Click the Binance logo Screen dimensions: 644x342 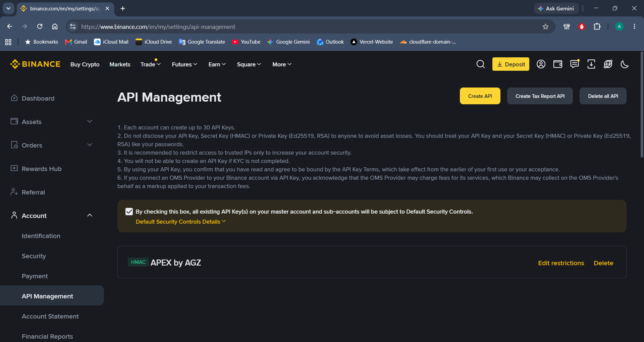click(35, 64)
